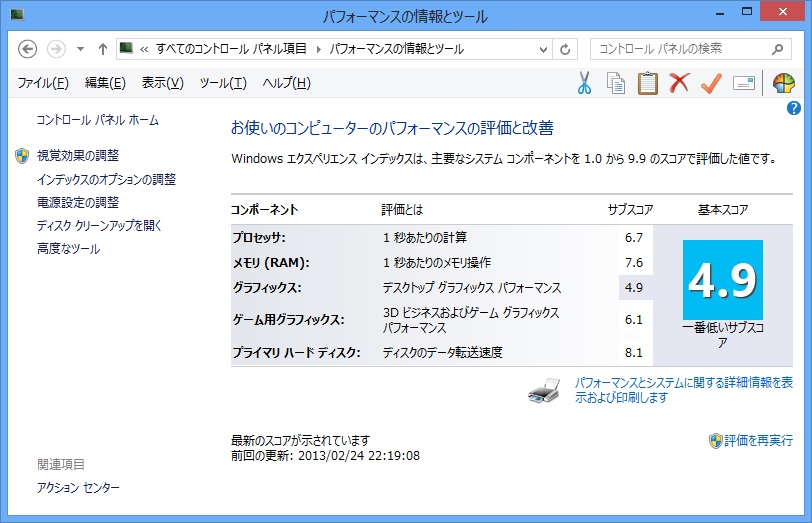Image resolution: width=812 pixels, height=523 pixels.
Task: Open performance detail info and print link
Action: (x=684, y=390)
